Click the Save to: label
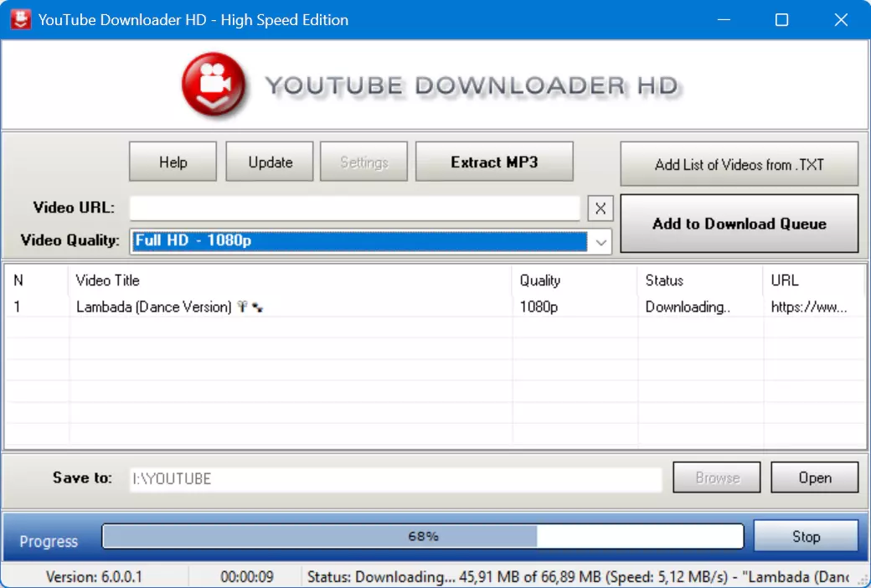 pyautogui.click(x=82, y=478)
